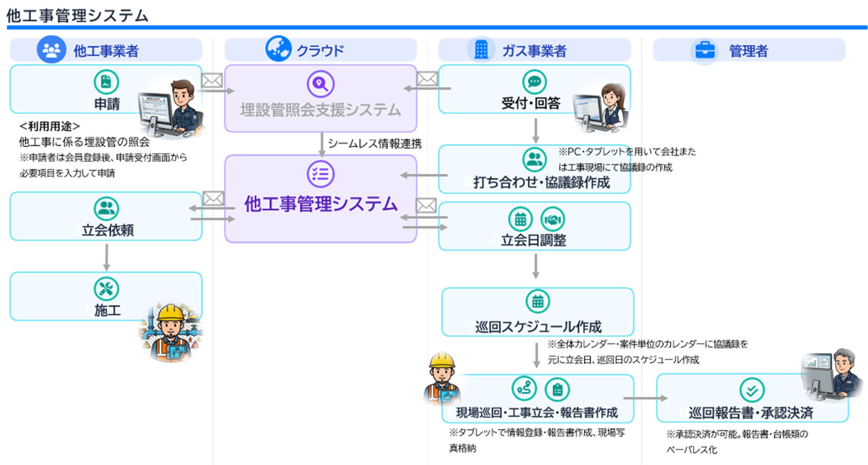Click the helmeted inspector illustration by 現場巡回

(442, 377)
